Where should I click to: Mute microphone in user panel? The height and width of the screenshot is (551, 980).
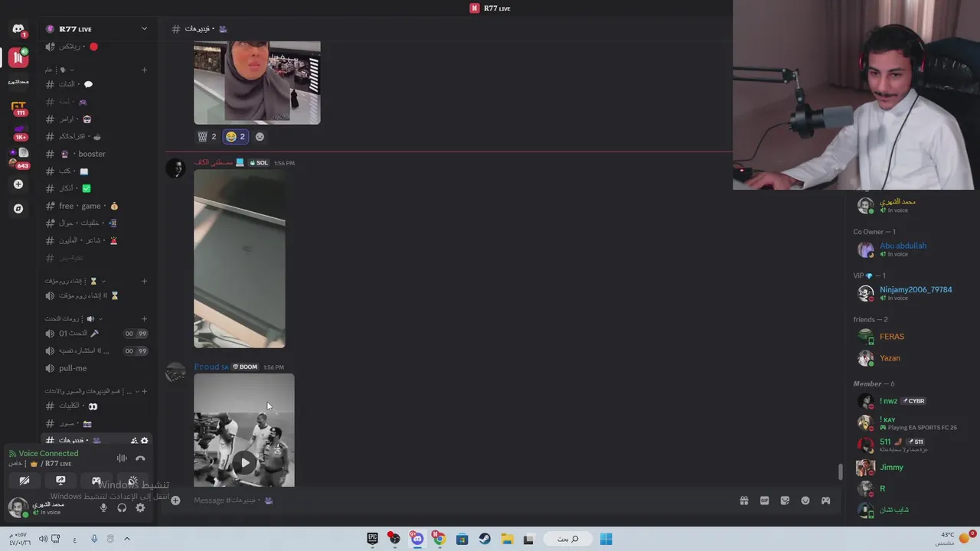[x=103, y=507]
